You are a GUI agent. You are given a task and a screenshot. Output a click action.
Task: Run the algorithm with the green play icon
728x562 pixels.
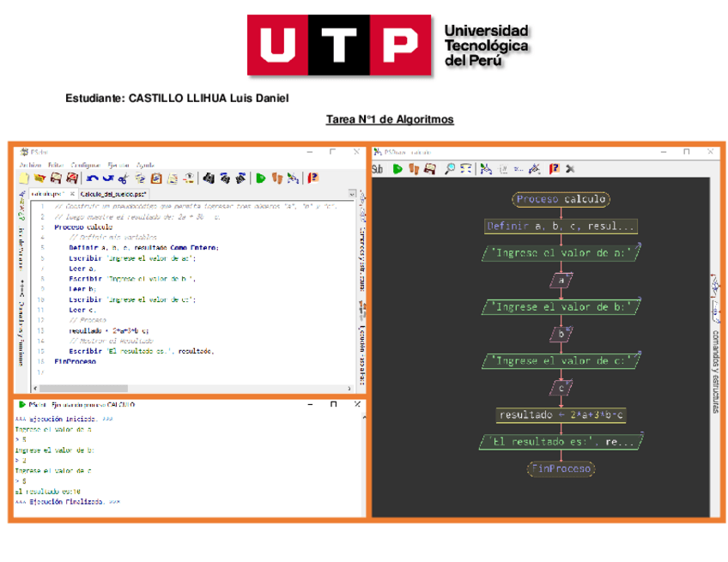tap(261, 178)
